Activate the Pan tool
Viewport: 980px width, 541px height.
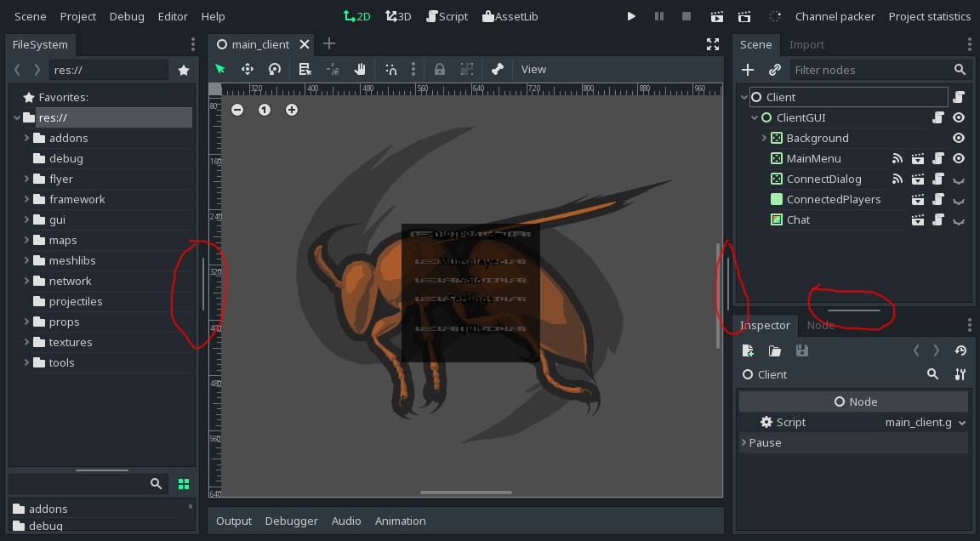[359, 69]
